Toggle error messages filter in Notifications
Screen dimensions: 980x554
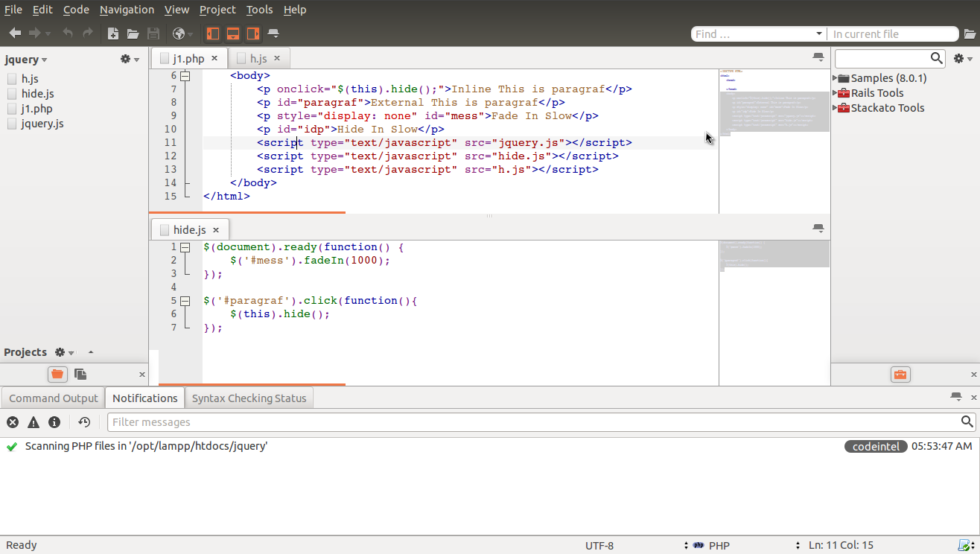(x=12, y=422)
